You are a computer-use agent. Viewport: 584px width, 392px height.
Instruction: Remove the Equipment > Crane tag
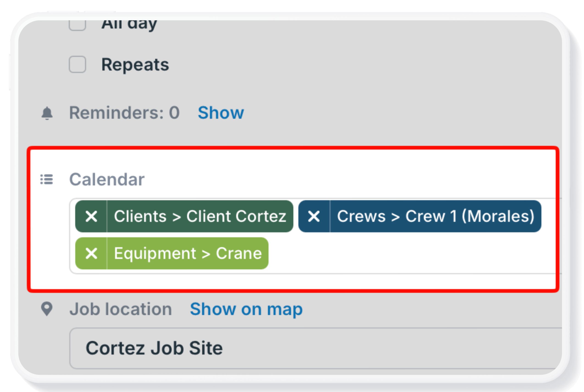pos(91,253)
